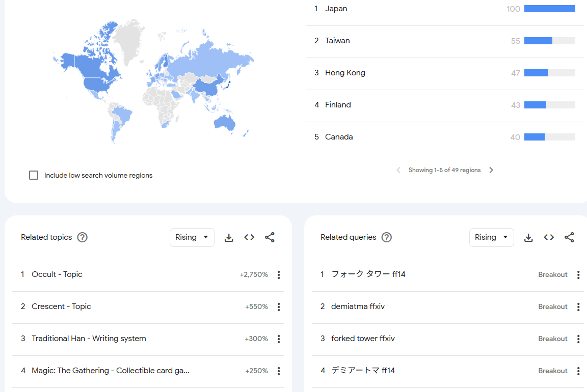Image resolution: width=587 pixels, height=392 pixels.
Task: Click the +550% value for Crescent
Action: coord(256,306)
